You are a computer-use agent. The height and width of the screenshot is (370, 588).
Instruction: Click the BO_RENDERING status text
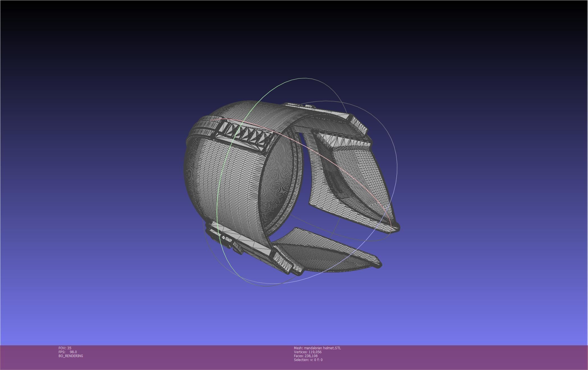pyautogui.click(x=71, y=356)
